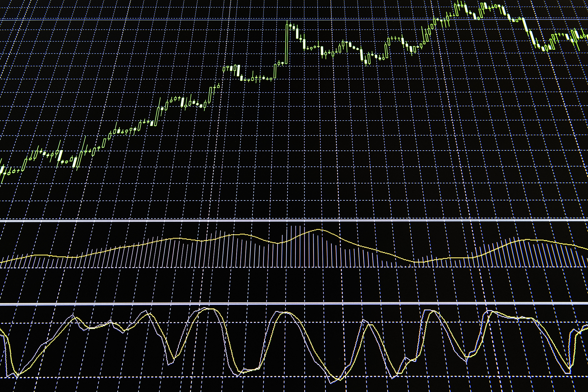
Task: Click the tall green candle where the lower-left rally accelerates
Action: [x=157, y=116]
